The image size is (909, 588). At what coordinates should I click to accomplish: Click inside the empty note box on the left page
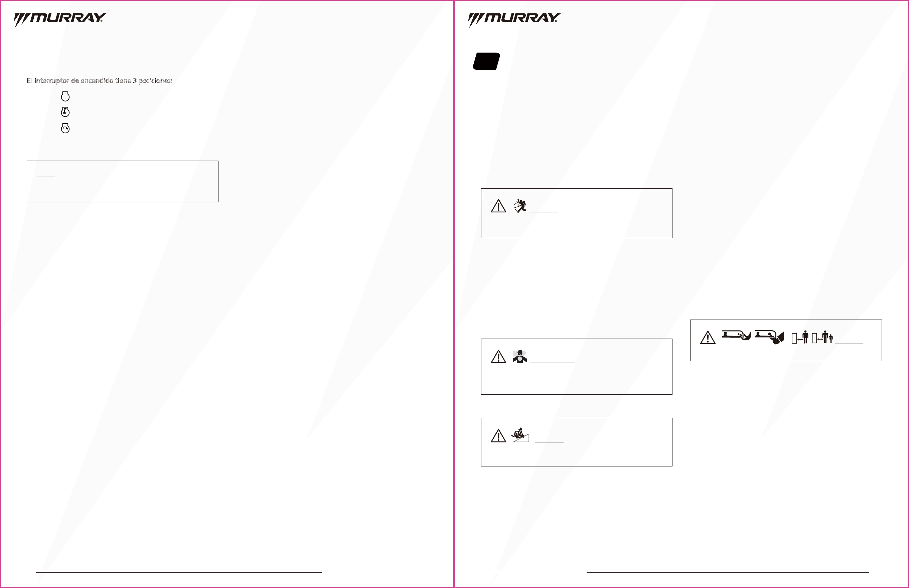coord(123,181)
